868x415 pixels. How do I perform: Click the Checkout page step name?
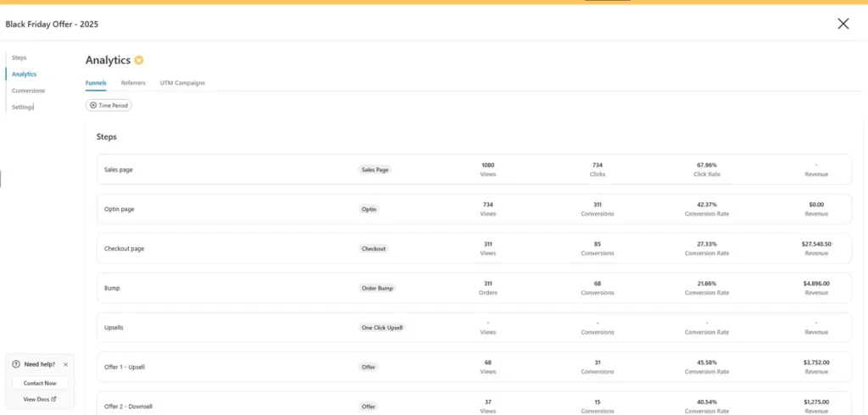(x=124, y=249)
